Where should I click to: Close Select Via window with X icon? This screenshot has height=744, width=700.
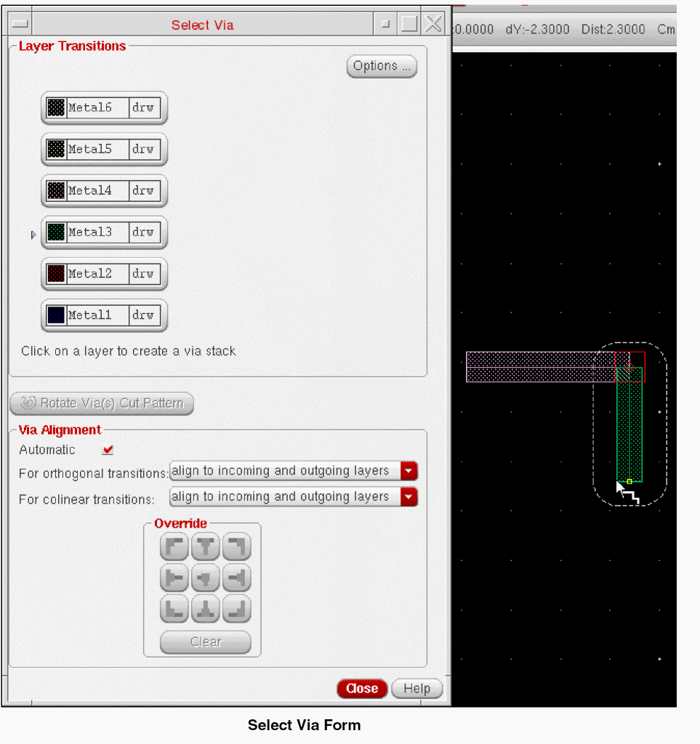click(x=433, y=23)
